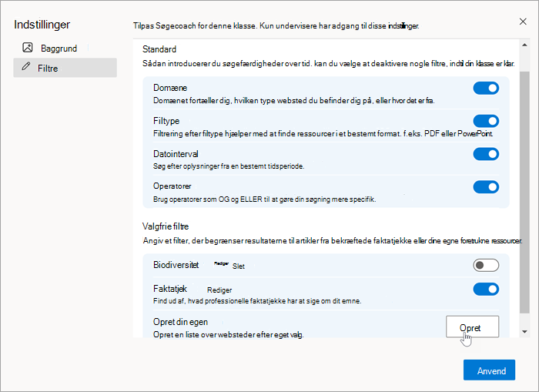Viewport: 539px width, 392px height.
Task: Select the Filtre settings section
Action: coord(65,68)
